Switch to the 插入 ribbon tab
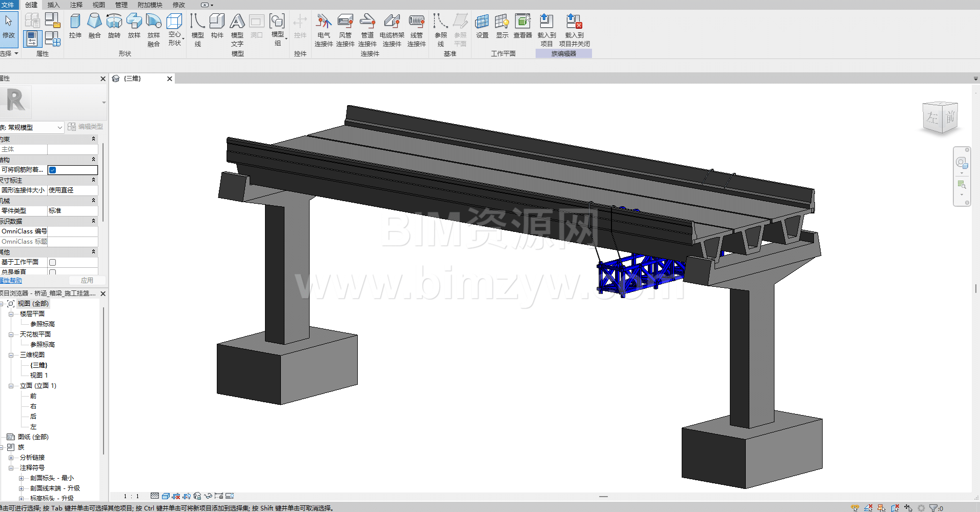Image resolution: width=980 pixels, height=512 pixels. [53, 5]
